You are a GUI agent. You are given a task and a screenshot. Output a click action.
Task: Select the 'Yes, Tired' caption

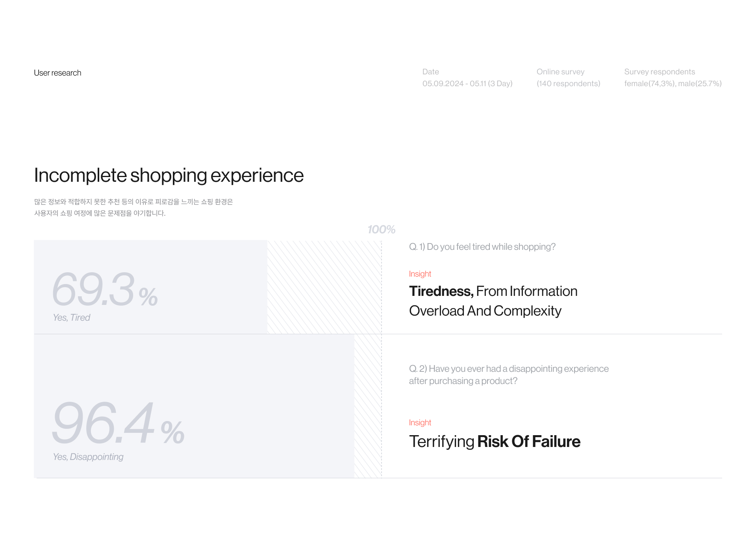71,318
